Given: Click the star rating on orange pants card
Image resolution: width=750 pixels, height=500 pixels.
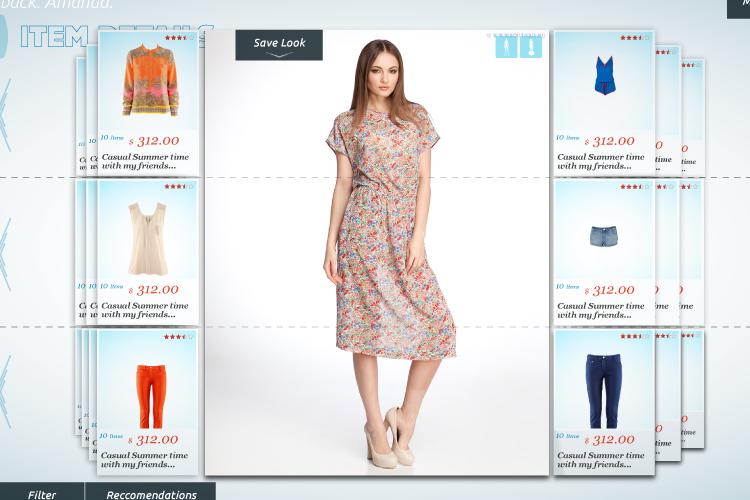Looking at the screenshot, I should [178, 337].
